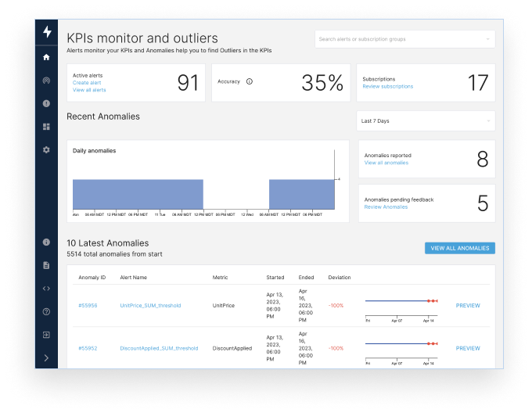Viewport: 532px width, 413px height.
Task: Open the dashboard grid icon in sidebar
Action: click(46, 127)
